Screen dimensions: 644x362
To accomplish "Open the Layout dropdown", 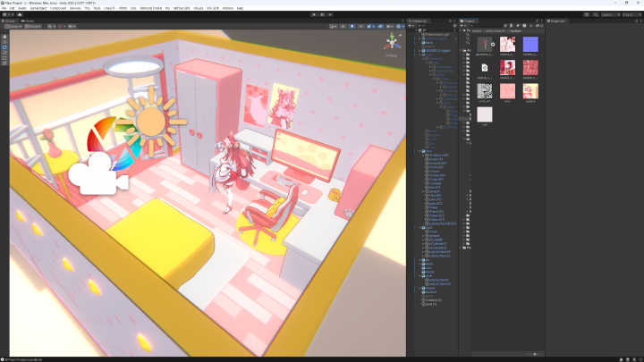I will tap(632, 14).
